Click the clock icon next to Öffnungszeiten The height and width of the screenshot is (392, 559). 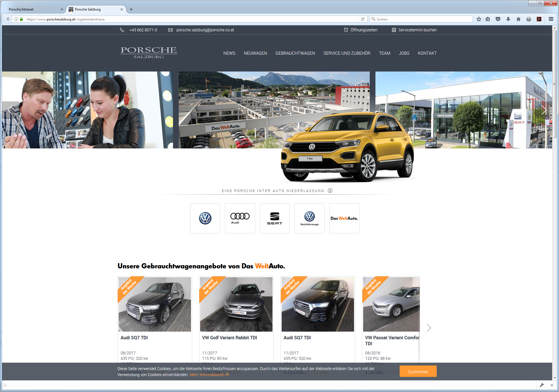345,30
